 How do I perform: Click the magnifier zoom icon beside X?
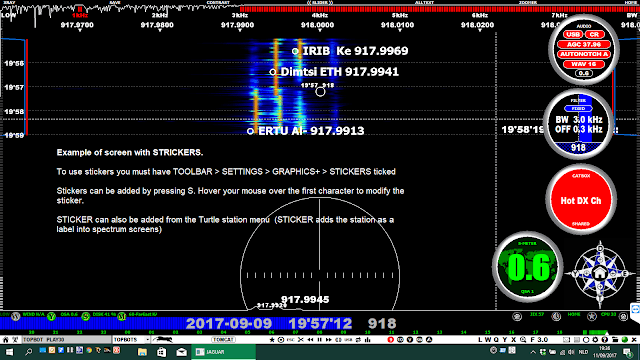[x=523, y=340]
